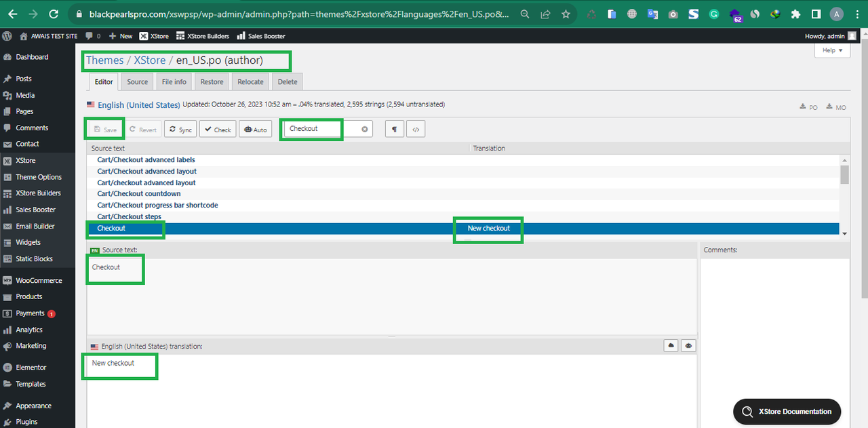Click the XStore breadcrumb link

(150, 60)
